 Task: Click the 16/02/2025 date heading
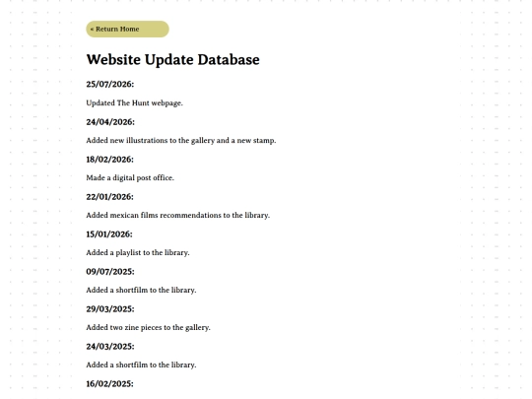(x=110, y=384)
